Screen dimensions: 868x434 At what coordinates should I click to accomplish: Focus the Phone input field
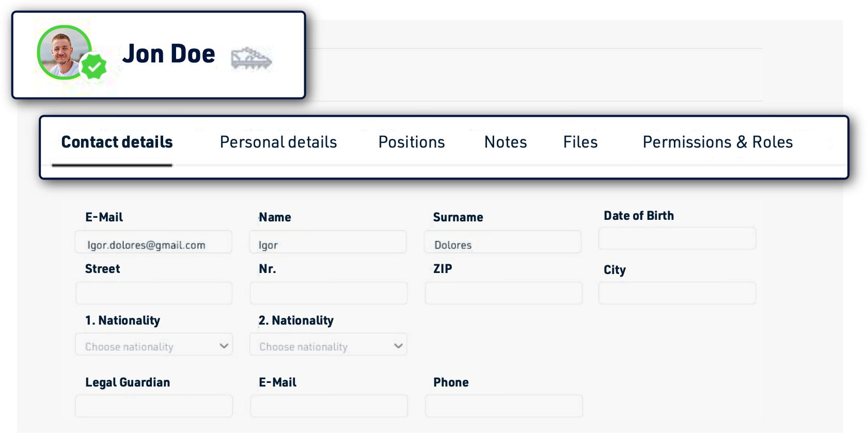503,406
